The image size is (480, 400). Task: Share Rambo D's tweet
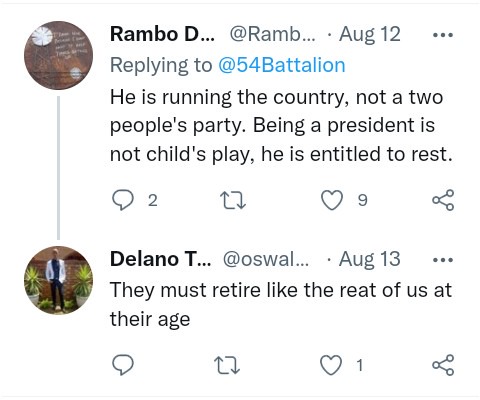443,200
